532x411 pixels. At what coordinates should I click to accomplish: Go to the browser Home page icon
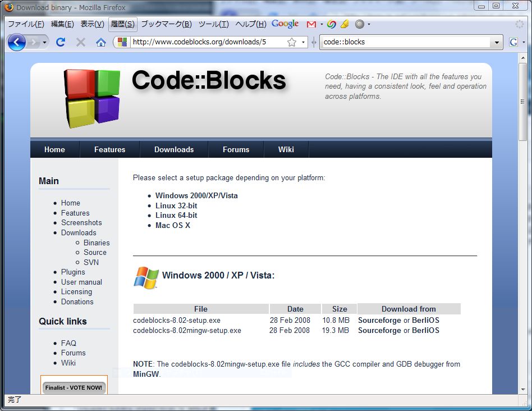101,42
